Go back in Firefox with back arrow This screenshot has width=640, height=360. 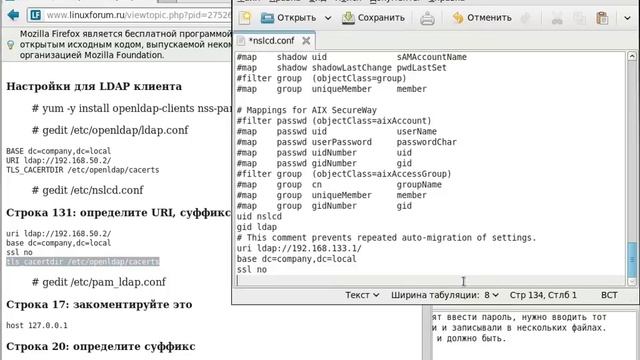point(13,16)
